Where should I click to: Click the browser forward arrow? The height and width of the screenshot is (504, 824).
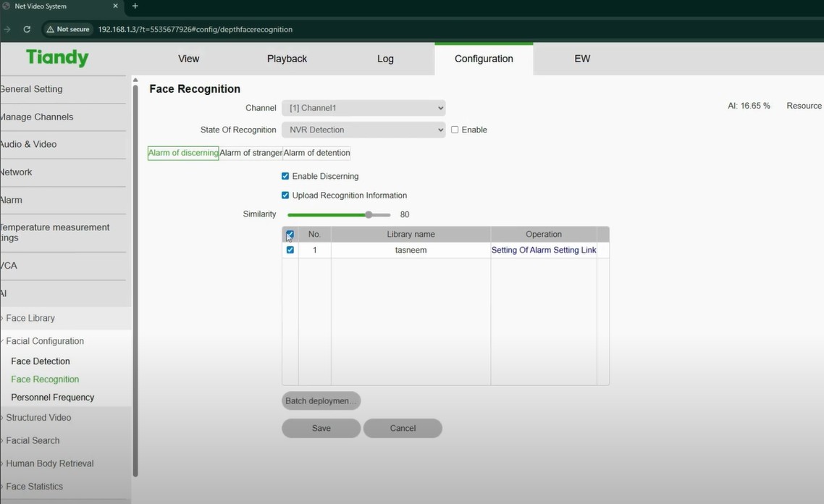tap(7, 29)
